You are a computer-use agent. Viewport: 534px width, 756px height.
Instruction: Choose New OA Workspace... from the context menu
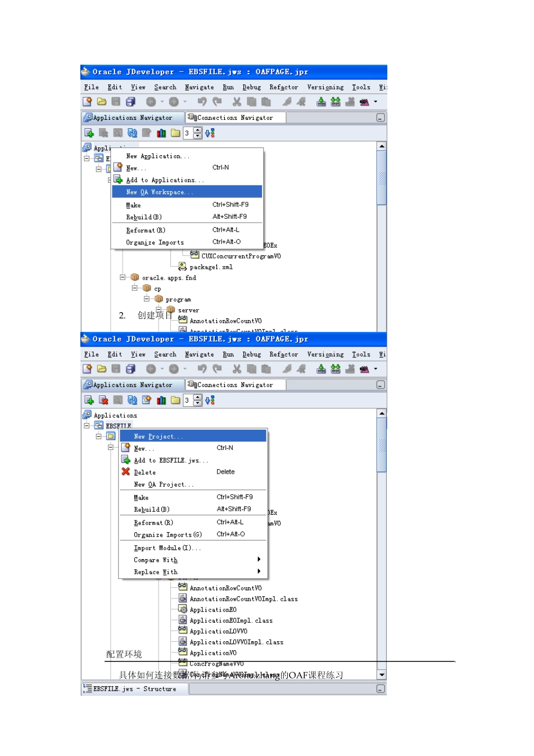tap(187, 192)
